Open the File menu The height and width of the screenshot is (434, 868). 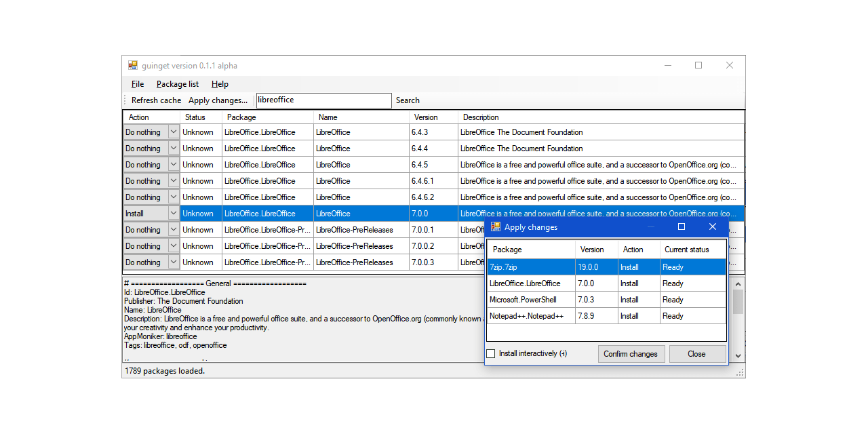(137, 83)
